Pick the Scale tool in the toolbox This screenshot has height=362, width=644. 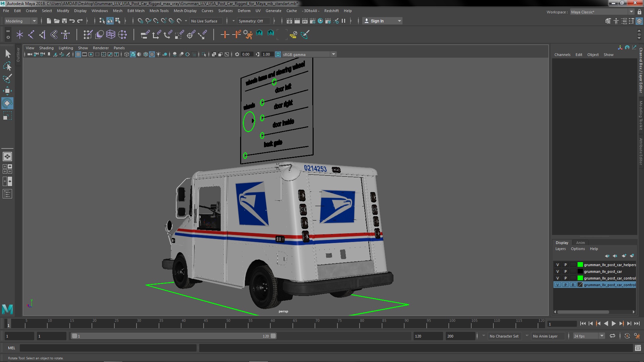[x=7, y=116]
